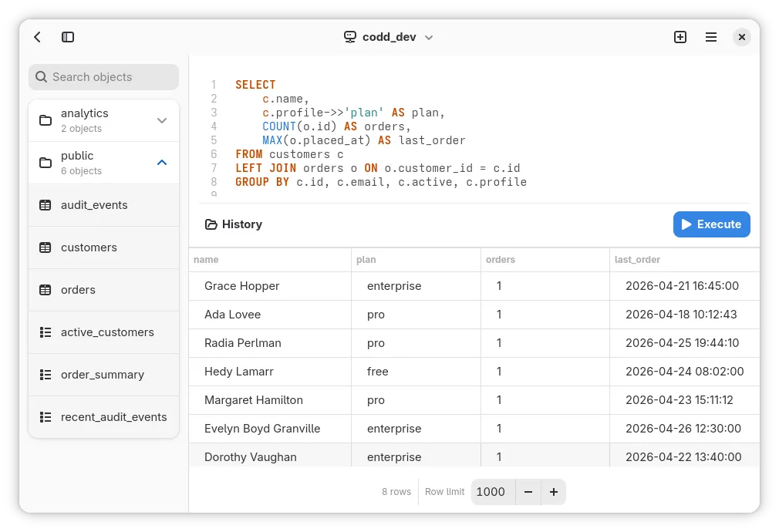Image resolution: width=779 pixels, height=532 pixels.
Task: Click the view icon beside active_customers
Action: pyautogui.click(x=46, y=332)
